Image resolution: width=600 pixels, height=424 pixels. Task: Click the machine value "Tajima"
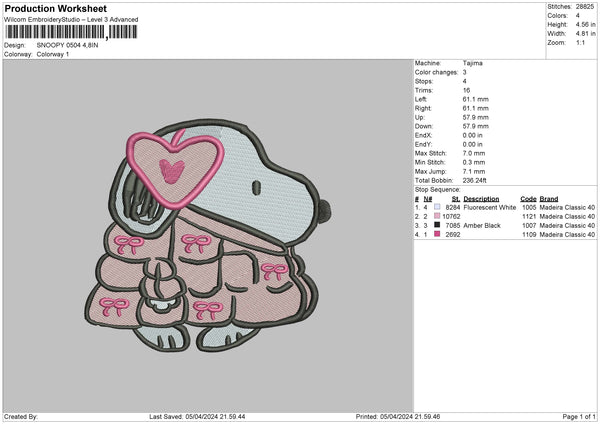click(x=473, y=63)
